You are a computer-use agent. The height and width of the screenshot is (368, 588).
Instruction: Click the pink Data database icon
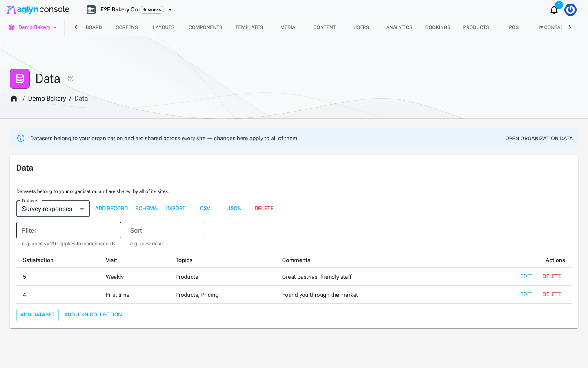pos(20,79)
